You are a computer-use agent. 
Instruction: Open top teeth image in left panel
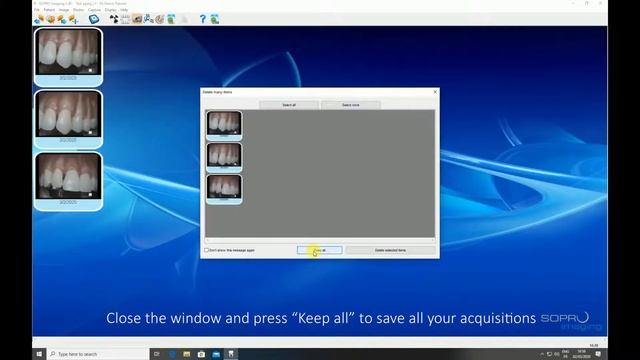click(x=68, y=56)
